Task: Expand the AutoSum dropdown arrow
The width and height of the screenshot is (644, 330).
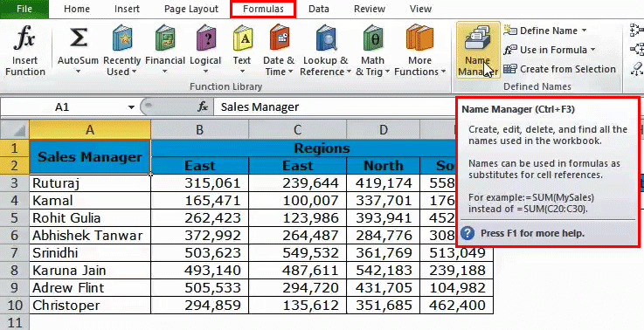Action: (x=78, y=72)
